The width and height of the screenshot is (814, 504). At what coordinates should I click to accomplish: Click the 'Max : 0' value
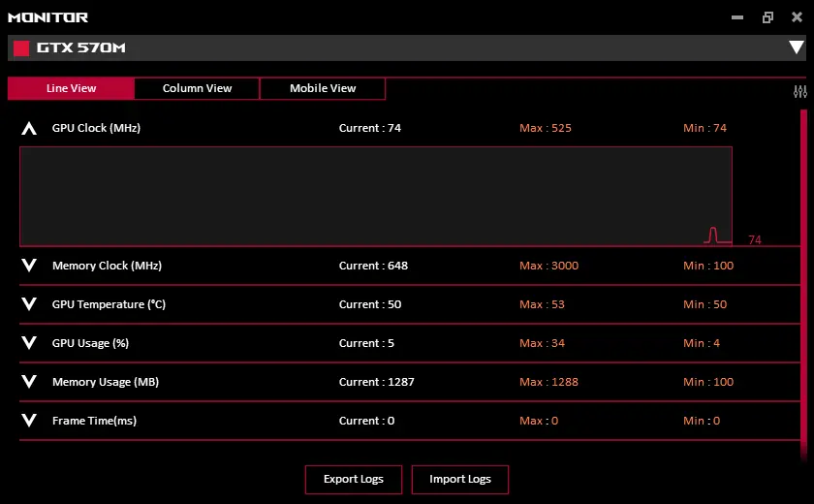pyautogui.click(x=539, y=421)
